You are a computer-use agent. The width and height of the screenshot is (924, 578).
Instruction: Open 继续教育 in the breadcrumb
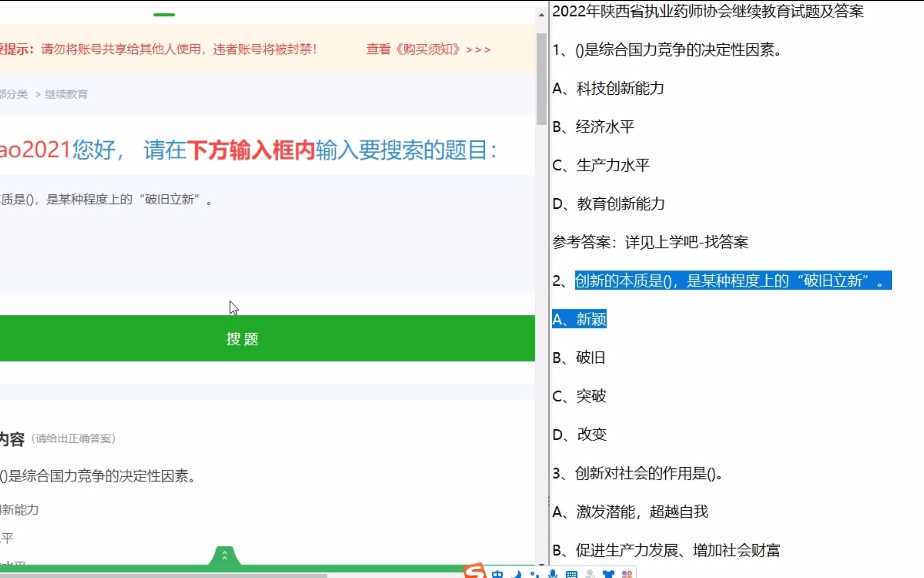[67, 94]
